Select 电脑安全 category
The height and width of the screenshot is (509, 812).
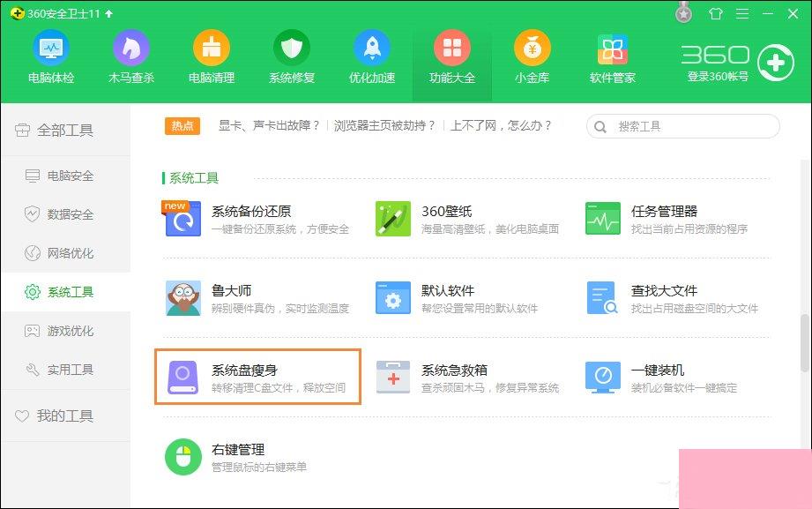click(x=65, y=176)
